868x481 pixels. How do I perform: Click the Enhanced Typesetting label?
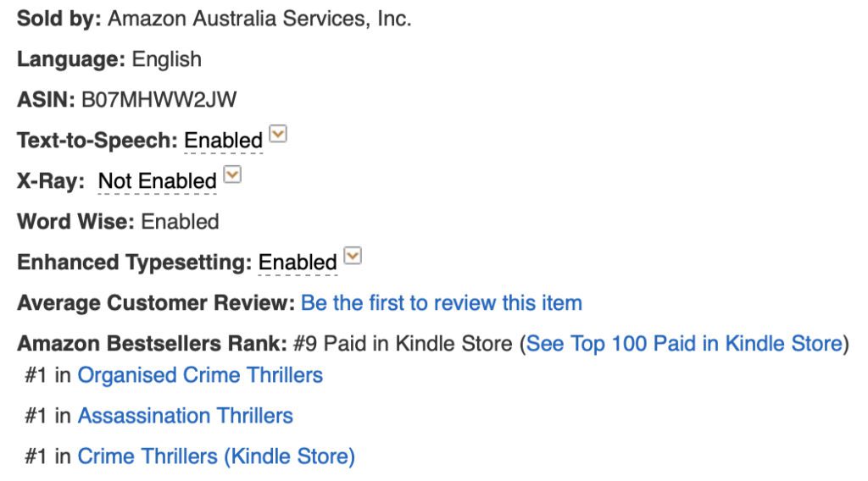pos(134,263)
